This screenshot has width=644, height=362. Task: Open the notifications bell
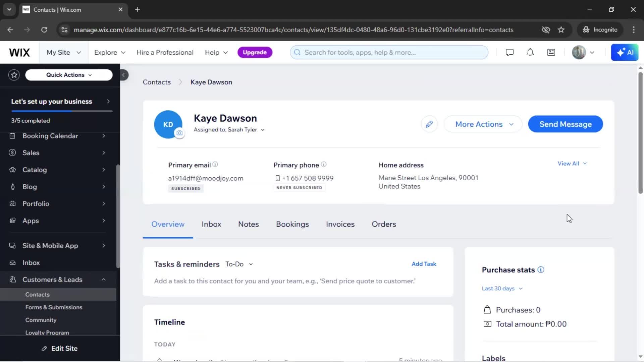530,53
